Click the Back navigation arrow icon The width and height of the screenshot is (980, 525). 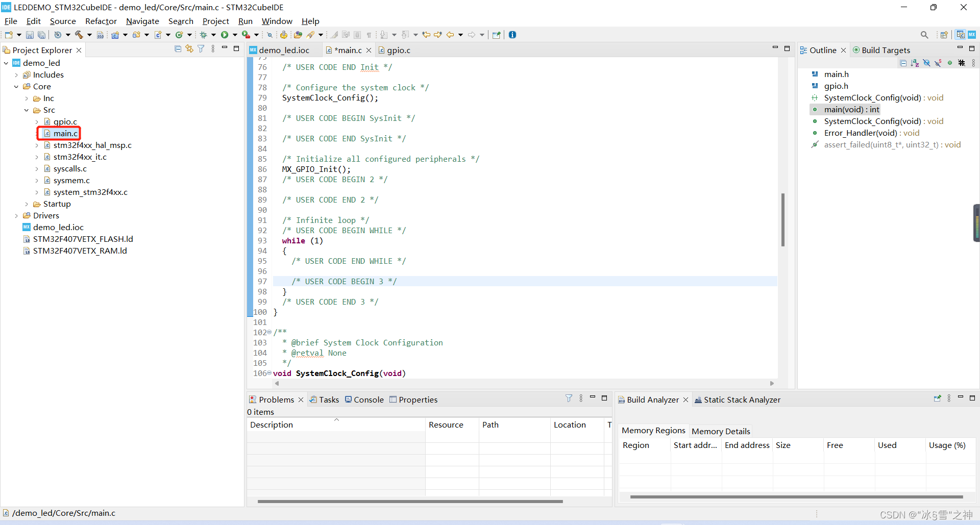[450, 35]
